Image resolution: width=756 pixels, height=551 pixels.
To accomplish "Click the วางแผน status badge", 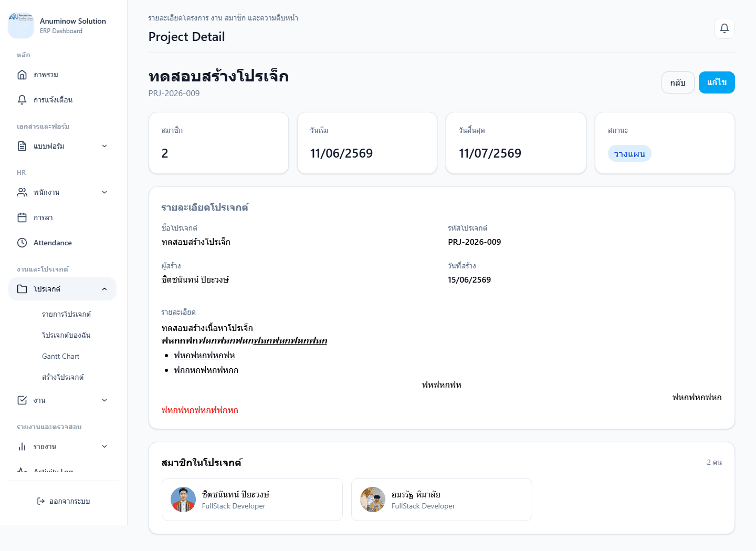I will [x=629, y=154].
